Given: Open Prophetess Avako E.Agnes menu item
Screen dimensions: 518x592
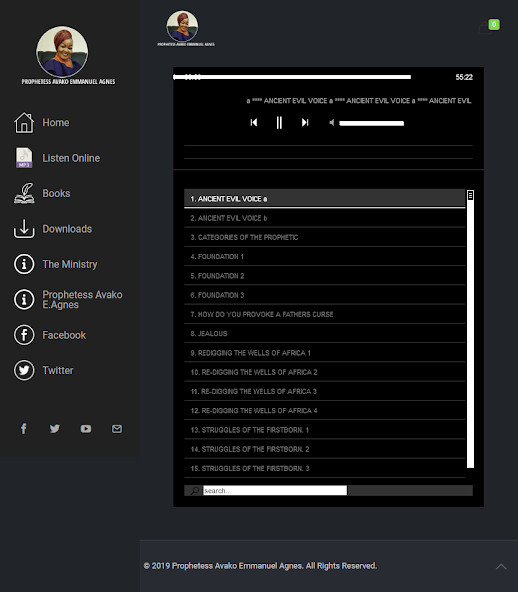Looking at the screenshot, I should pos(82,299).
